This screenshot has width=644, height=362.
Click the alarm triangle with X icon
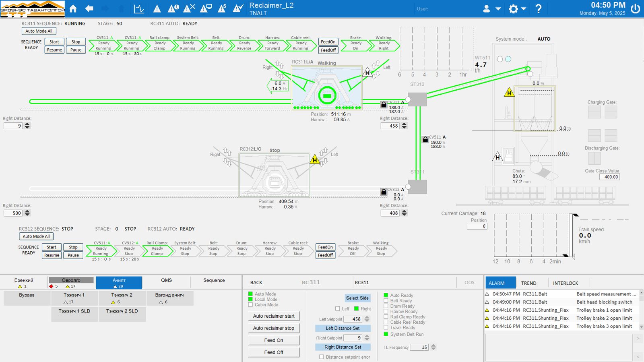[x=190, y=8]
